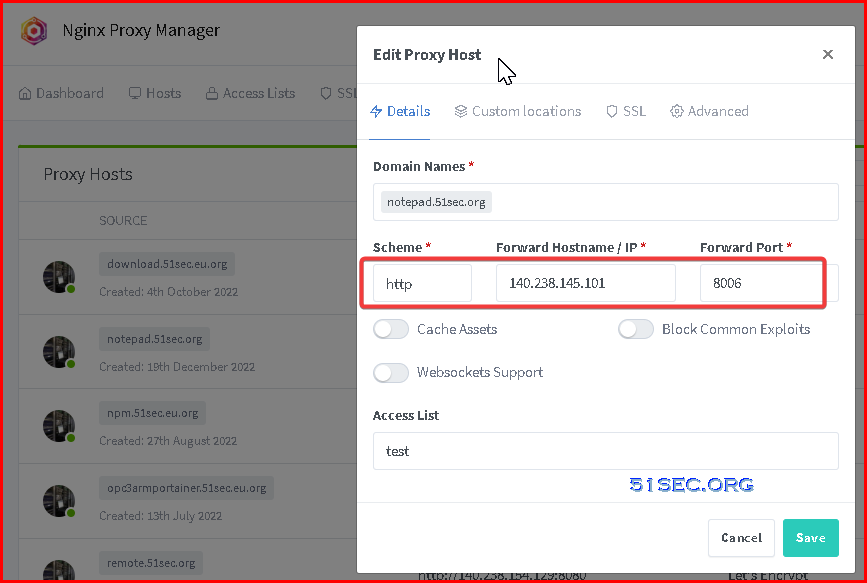Go to the Dashboard menu
Image resolution: width=867 pixels, height=583 pixels.
tap(61, 93)
